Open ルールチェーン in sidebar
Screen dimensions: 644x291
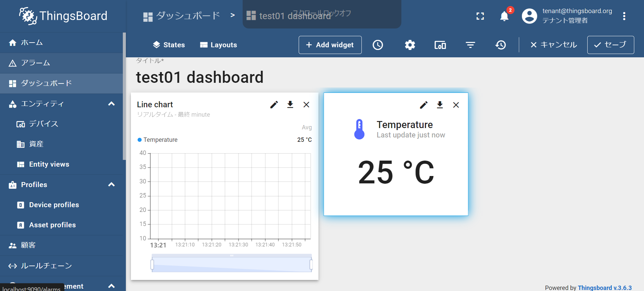click(x=61, y=266)
